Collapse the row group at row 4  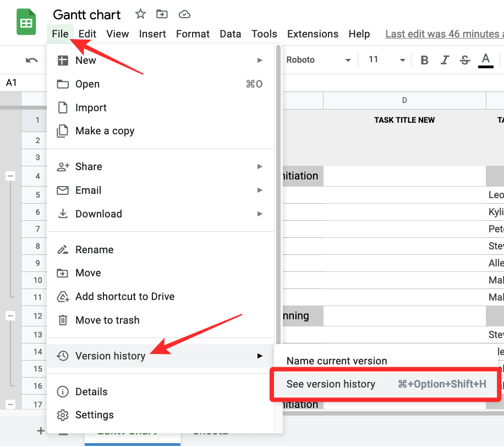pyautogui.click(x=10, y=176)
